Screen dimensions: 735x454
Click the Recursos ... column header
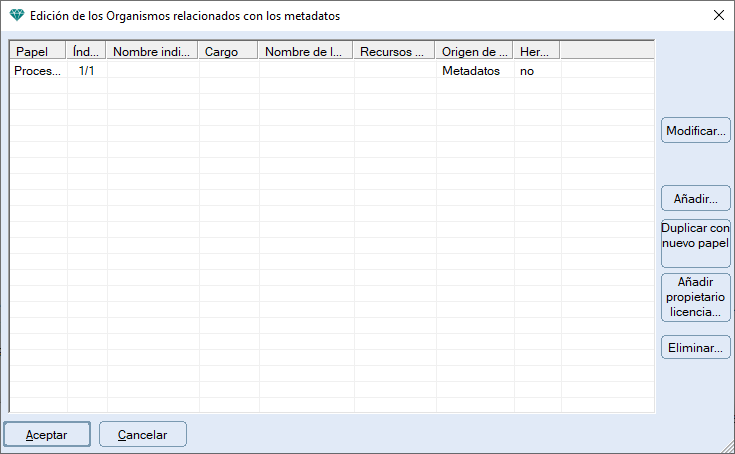tap(394, 52)
